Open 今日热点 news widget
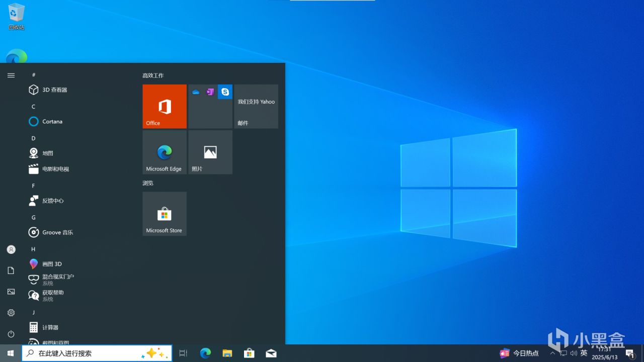The image size is (644, 362). coord(519,353)
